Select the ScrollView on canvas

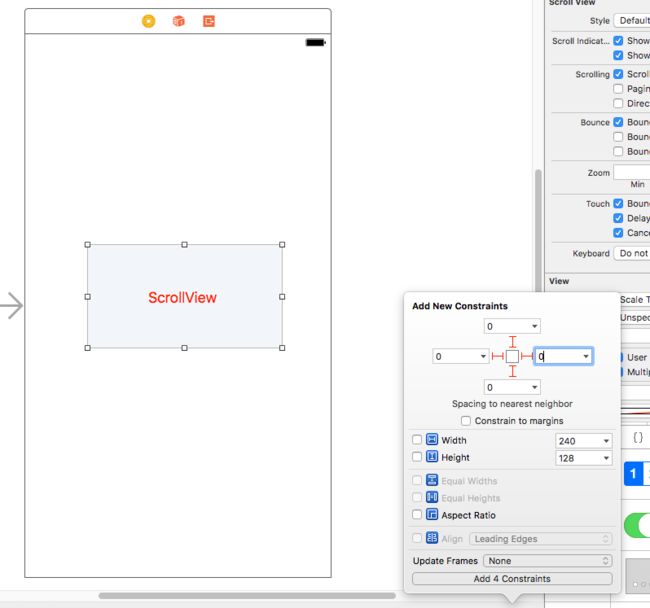(184, 297)
